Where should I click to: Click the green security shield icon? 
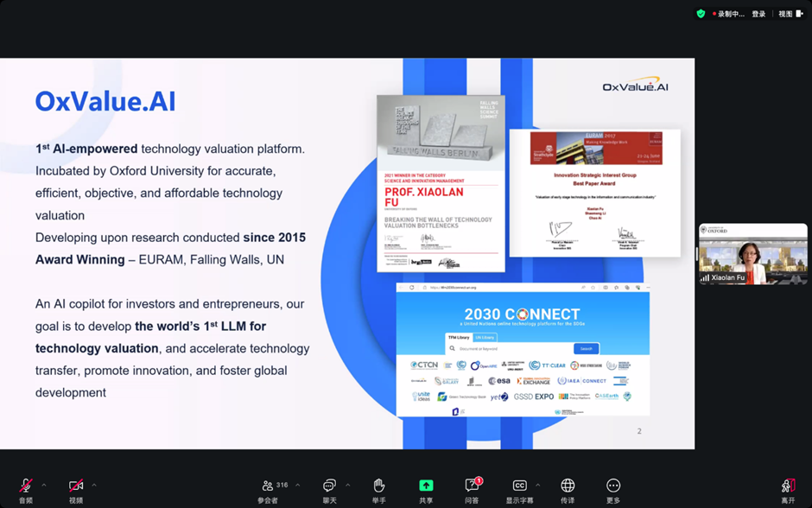[701, 14]
